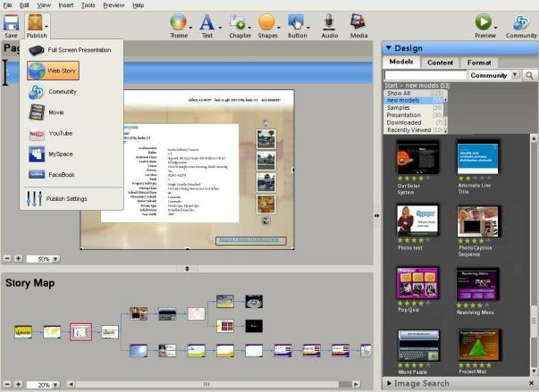
Task: Expand the Image Search panel
Action: (x=389, y=383)
